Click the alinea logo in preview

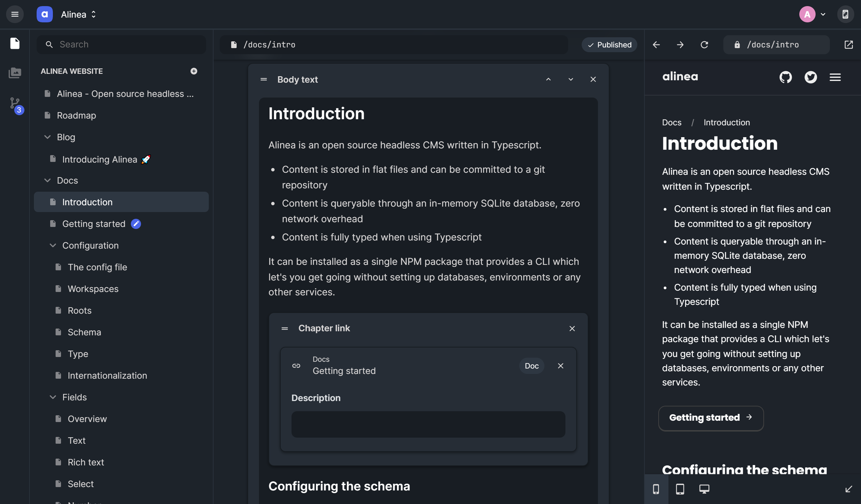click(680, 77)
